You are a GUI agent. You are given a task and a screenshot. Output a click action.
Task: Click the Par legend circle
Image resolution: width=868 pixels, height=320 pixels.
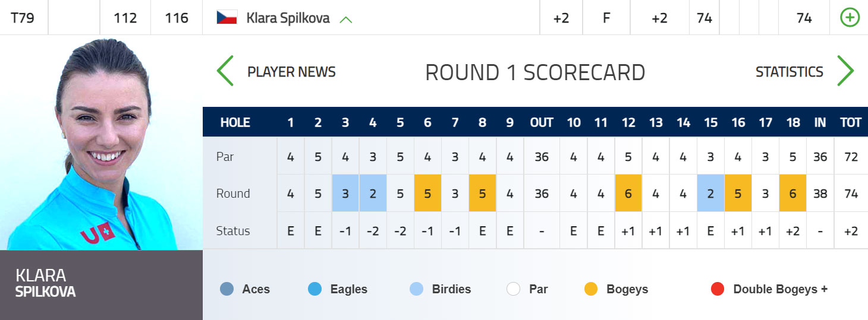[514, 289]
